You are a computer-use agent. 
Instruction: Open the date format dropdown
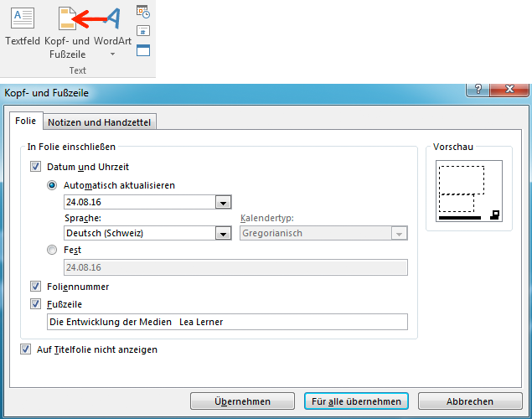[x=223, y=202]
